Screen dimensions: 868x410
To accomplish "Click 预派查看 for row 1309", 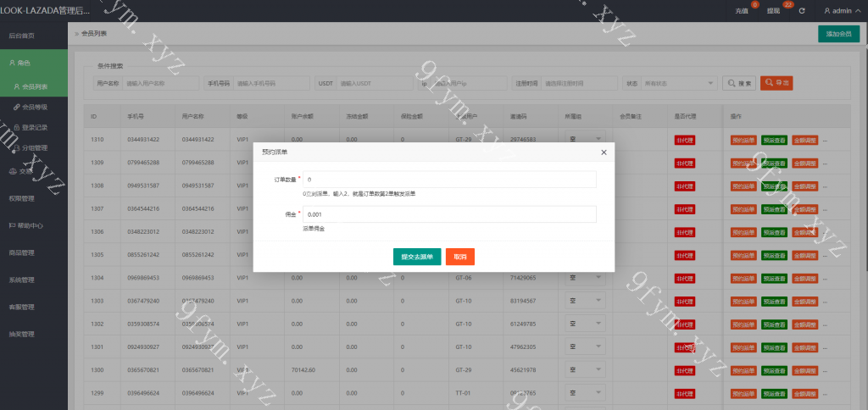I will tap(774, 163).
